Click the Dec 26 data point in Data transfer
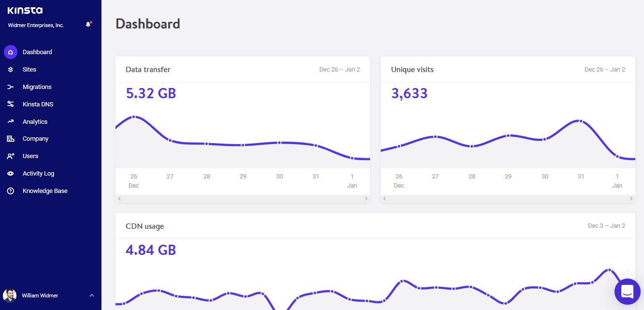Screen dimensions: 644x310 pyautogui.click(x=134, y=117)
